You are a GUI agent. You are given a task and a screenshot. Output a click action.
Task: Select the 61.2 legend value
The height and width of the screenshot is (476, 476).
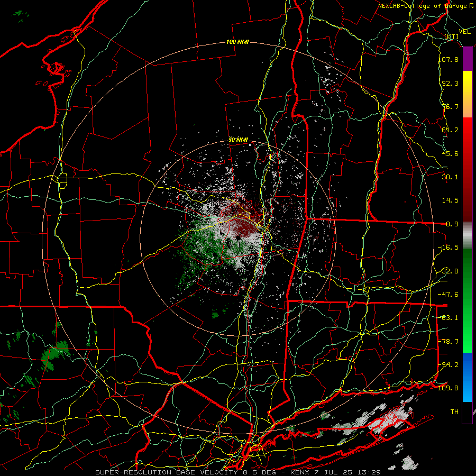[x=450, y=130]
